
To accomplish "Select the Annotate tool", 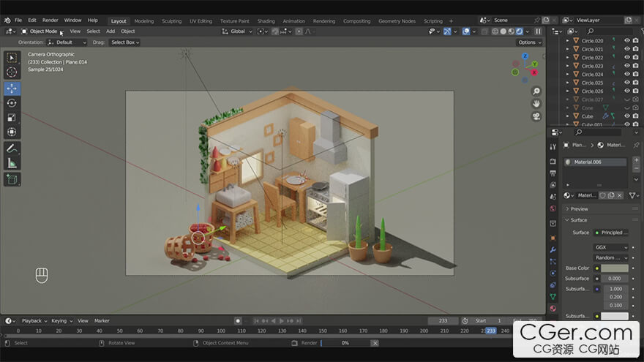I will [12, 148].
